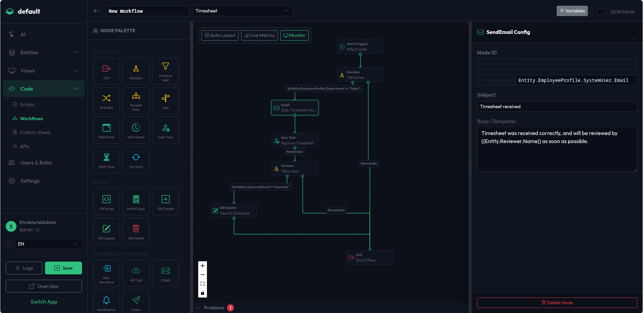Expand the Views sidebar section

pyautogui.click(x=44, y=71)
